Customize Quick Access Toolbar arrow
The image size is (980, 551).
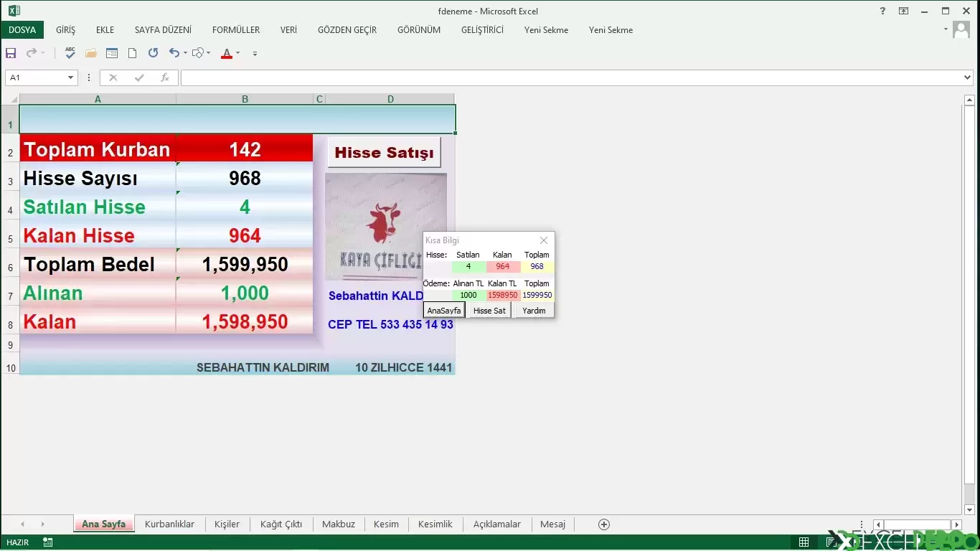(255, 54)
